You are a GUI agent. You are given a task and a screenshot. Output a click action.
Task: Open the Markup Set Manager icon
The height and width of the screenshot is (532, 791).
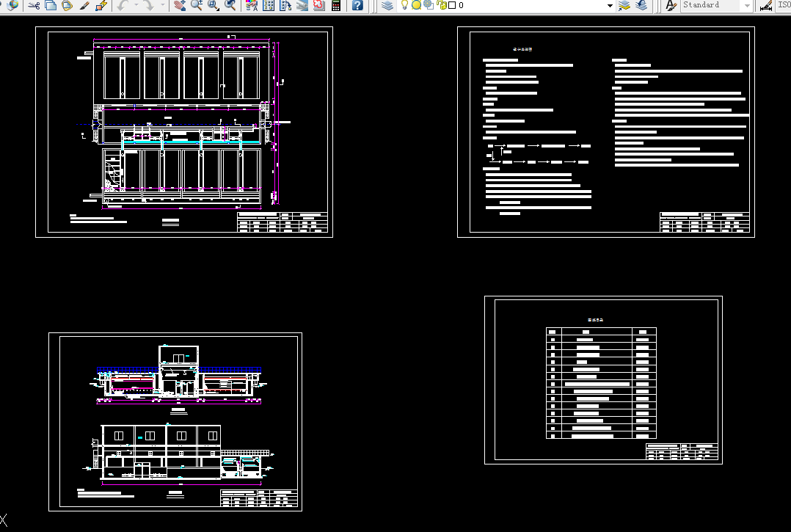coord(318,6)
